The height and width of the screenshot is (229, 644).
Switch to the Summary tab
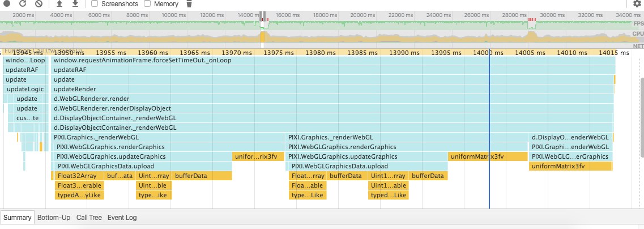click(x=18, y=218)
